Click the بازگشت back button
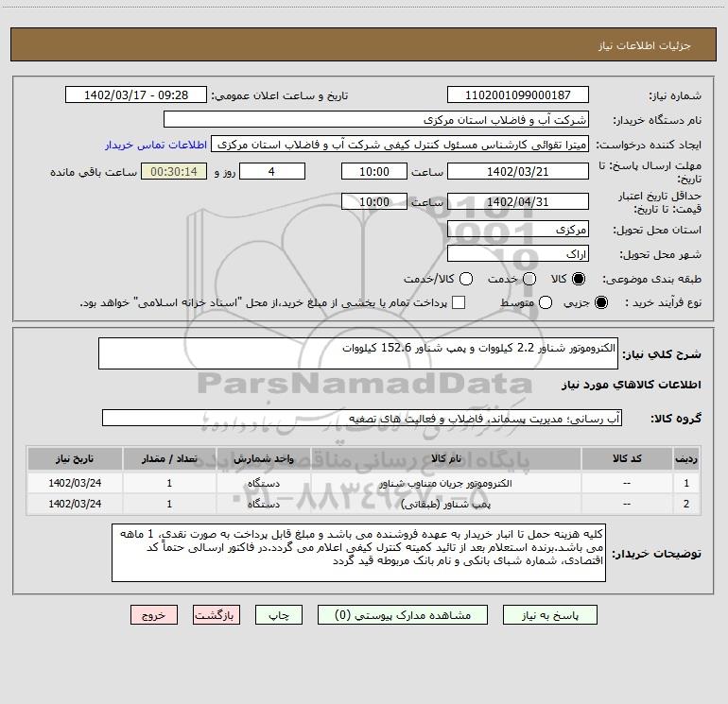The width and height of the screenshot is (728, 704). 217,615
